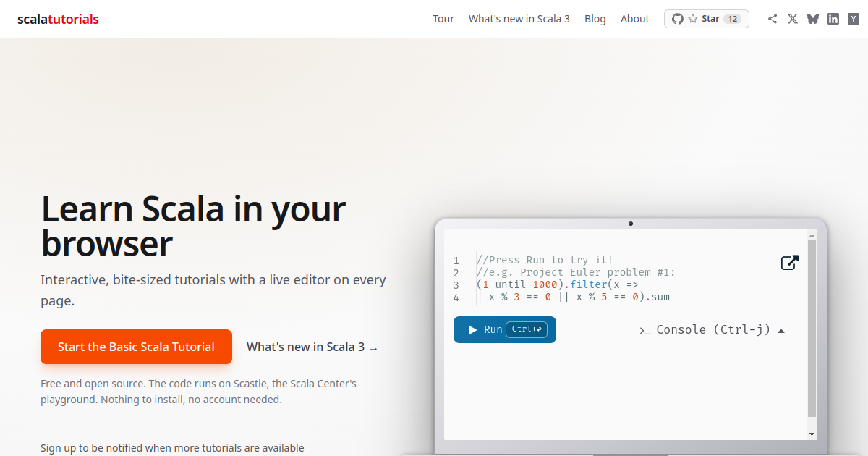The image size is (868, 456).
Task: Open the About page
Action: [635, 19]
